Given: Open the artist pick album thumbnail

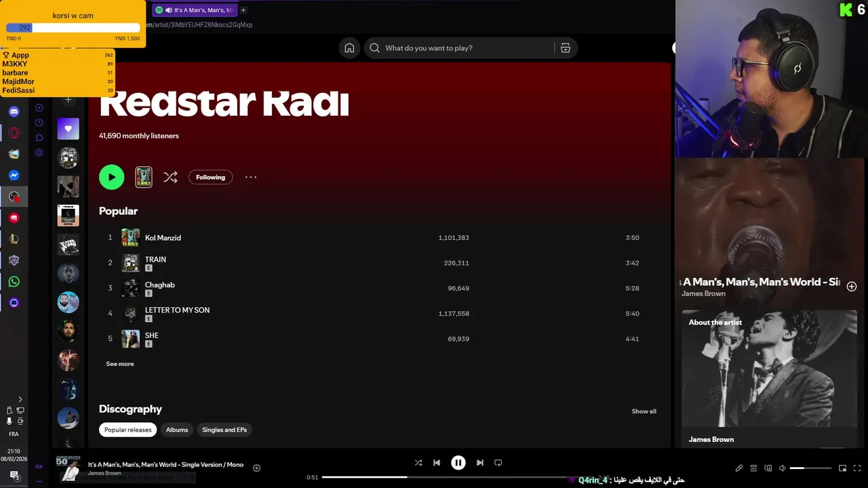Looking at the screenshot, I should 144,177.
